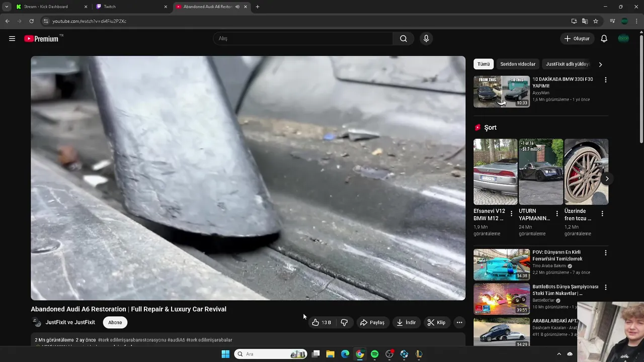Click the Paylaş share button

click(x=372, y=322)
